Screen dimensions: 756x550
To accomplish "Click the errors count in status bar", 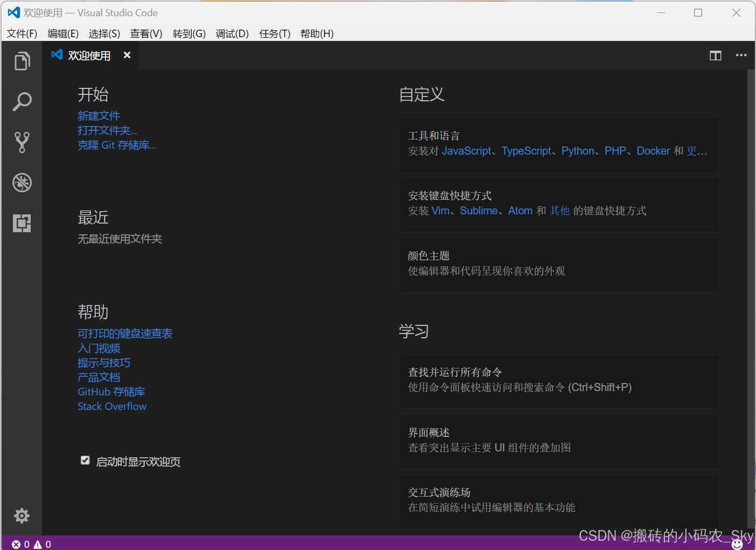I will click(x=20, y=544).
